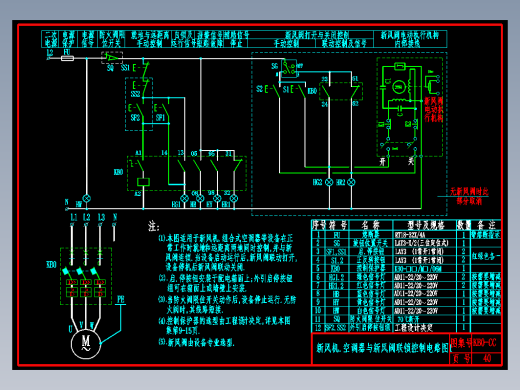The height and width of the screenshot is (390, 520).
Task: Click the '图集号' title block label
Action: (461, 342)
